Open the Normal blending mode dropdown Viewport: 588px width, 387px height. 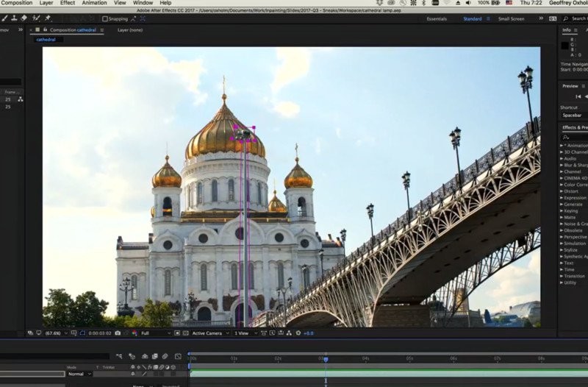79,374
